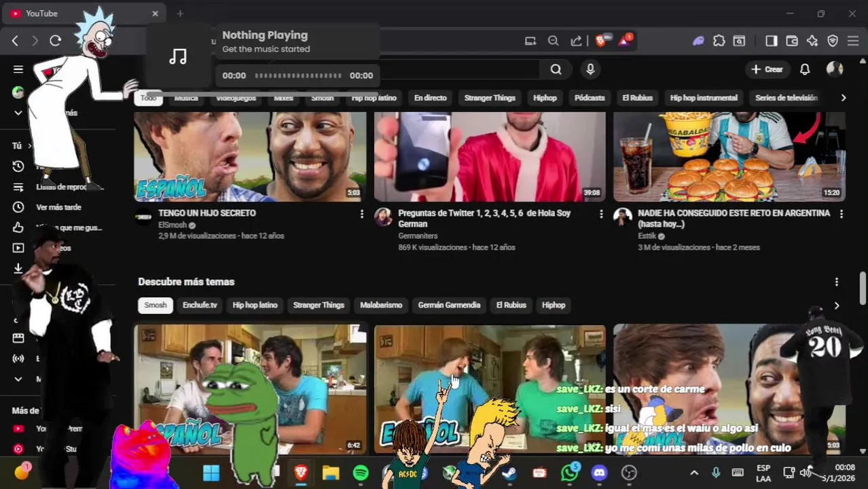868x489 pixels.
Task: Open Estik channel avatar
Action: (x=623, y=217)
